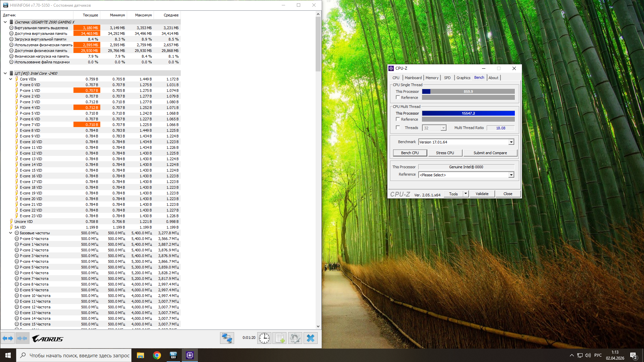Open the Reference Please Select dropdown
Image resolution: width=644 pixels, height=362 pixels.
(x=511, y=175)
